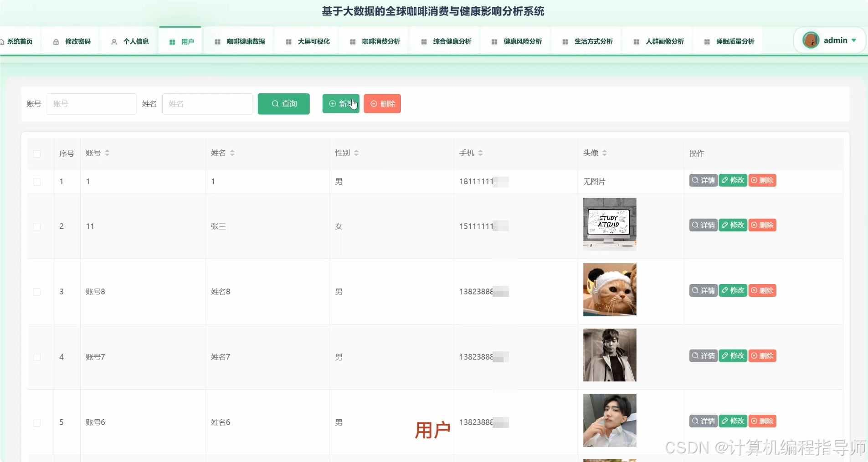868x462 pixels.
Task: Click 详情 on the 张三 row
Action: click(x=703, y=225)
